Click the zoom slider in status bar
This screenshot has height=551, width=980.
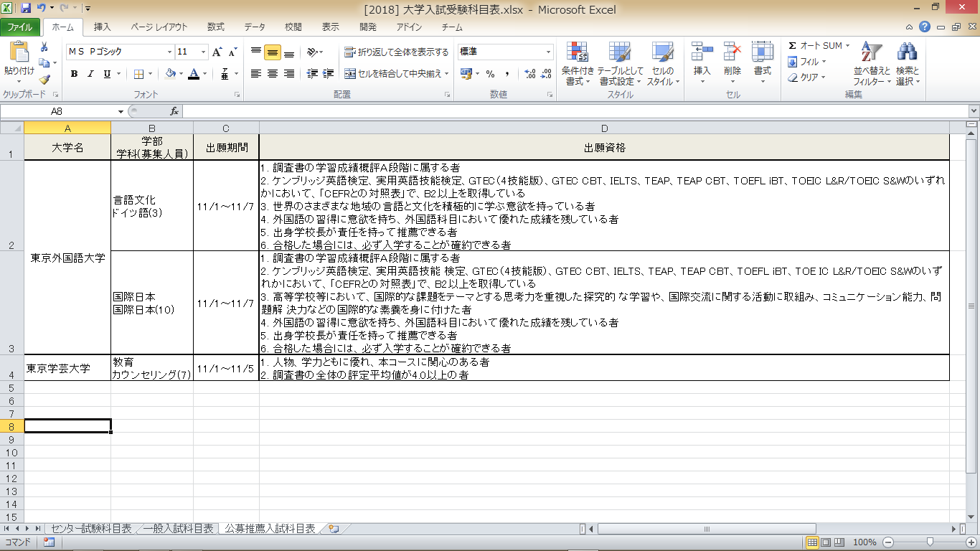930,542
